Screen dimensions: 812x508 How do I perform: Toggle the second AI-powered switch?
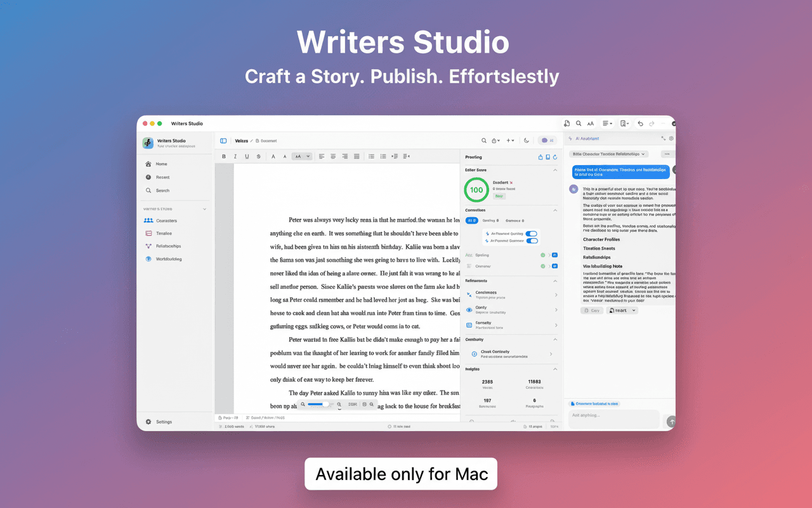pos(532,241)
